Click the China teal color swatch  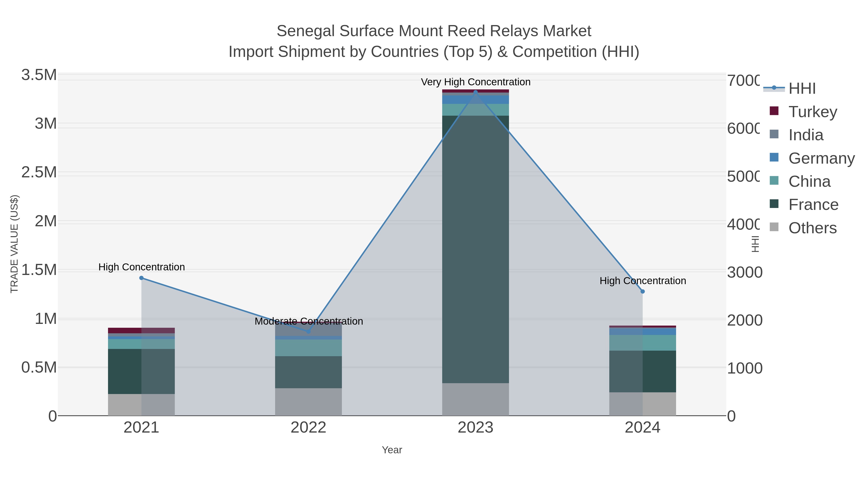pyautogui.click(x=774, y=180)
